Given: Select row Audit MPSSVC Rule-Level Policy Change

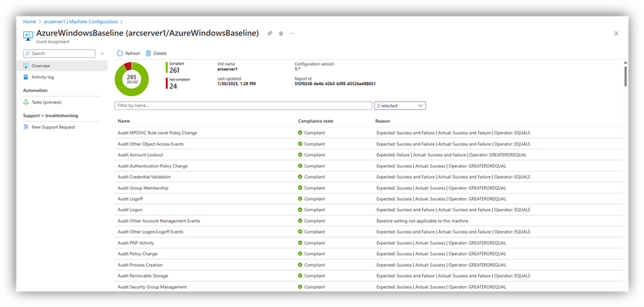Looking at the screenshot, I should coord(368,133).
